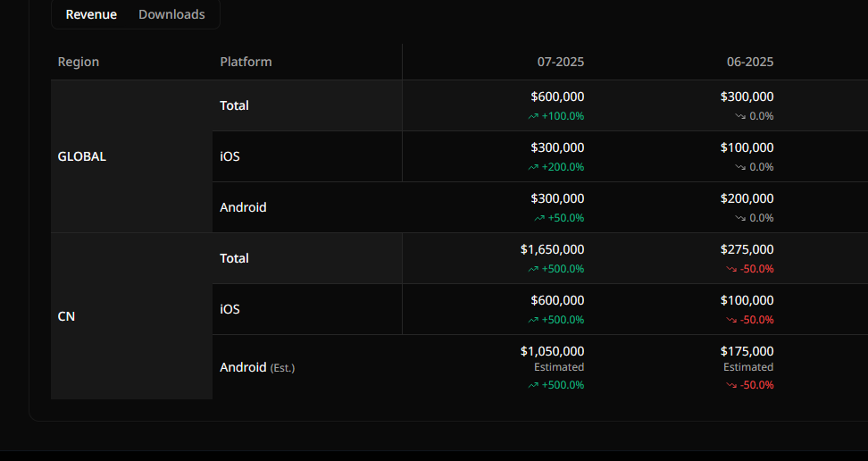This screenshot has width=868, height=461.
Task: Click the trend arrow next to +200.0%
Action: [533, 167]
